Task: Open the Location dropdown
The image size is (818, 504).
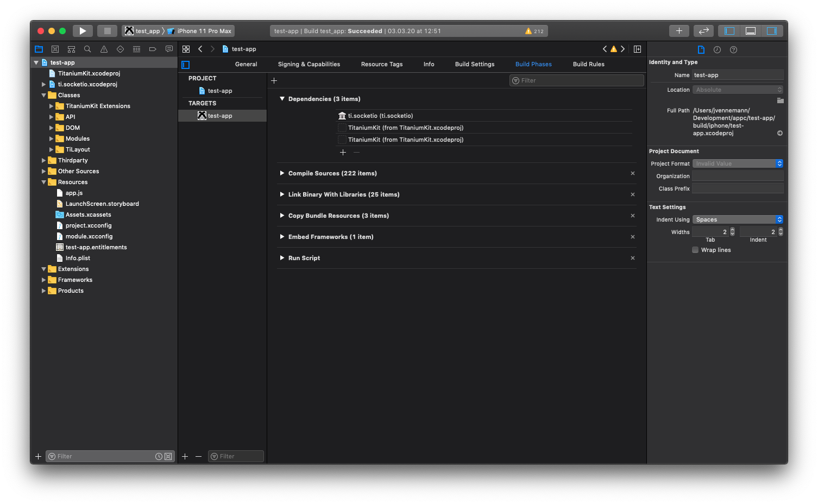Action: [x=738, y=90]
